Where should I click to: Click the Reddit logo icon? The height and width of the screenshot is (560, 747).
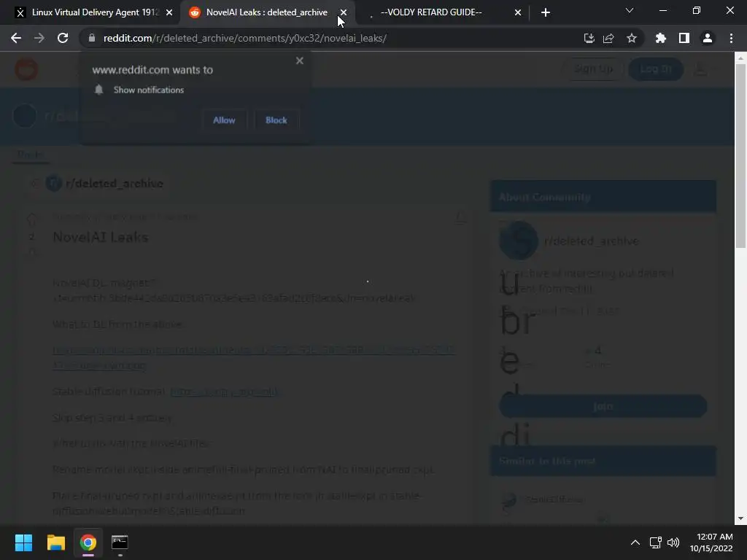click(x=26, y=69)
